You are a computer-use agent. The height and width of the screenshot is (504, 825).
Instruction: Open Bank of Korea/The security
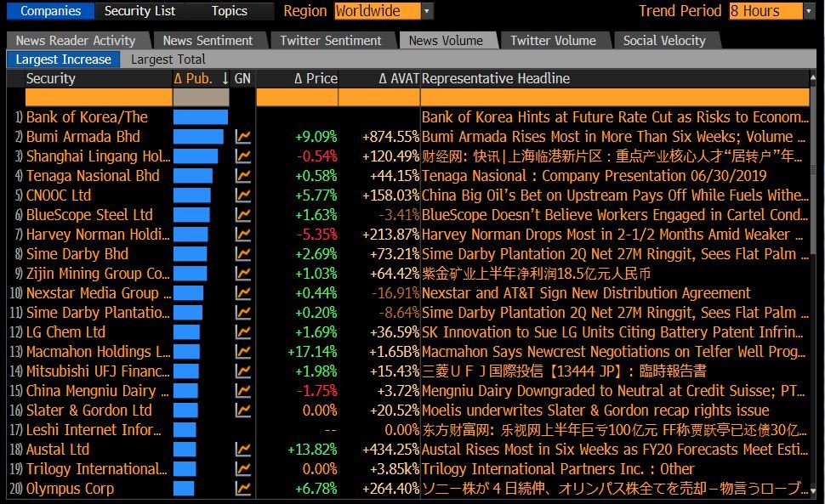point(87,116)
